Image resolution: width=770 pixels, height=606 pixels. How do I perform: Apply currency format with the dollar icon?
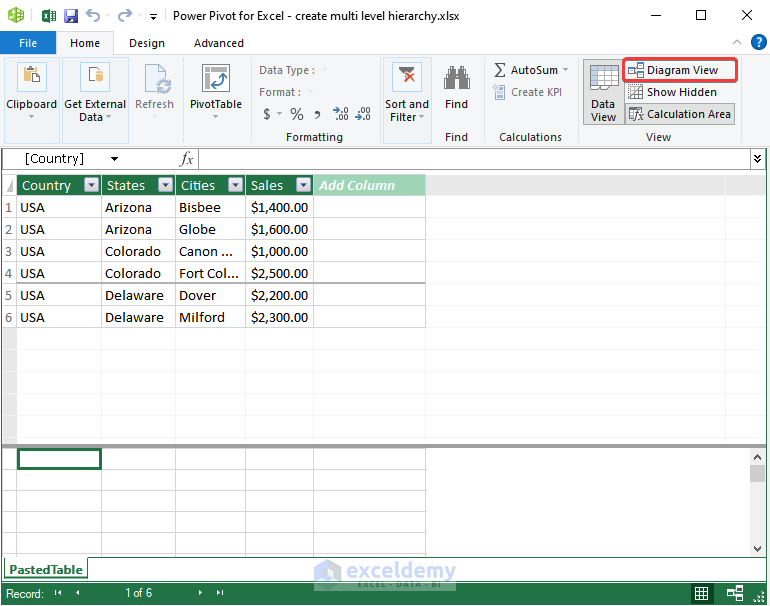point(267,114)
